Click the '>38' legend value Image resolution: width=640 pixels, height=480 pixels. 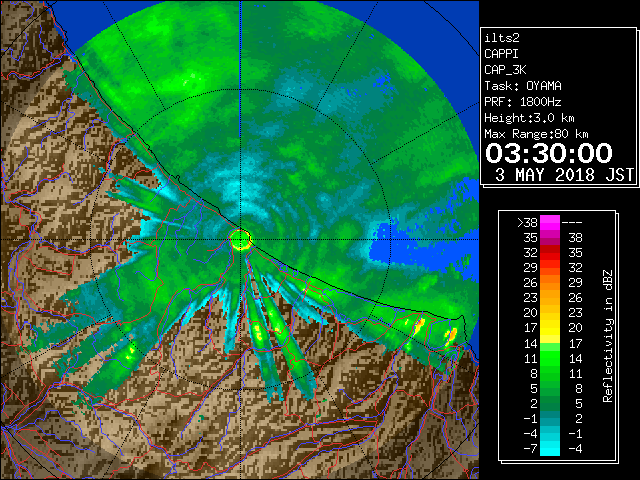click(527, 223)
